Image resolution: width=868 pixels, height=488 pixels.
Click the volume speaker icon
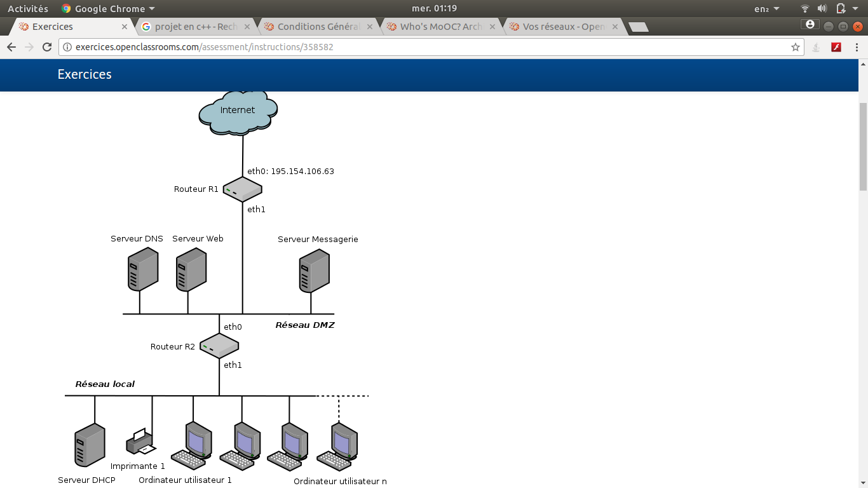822,9
